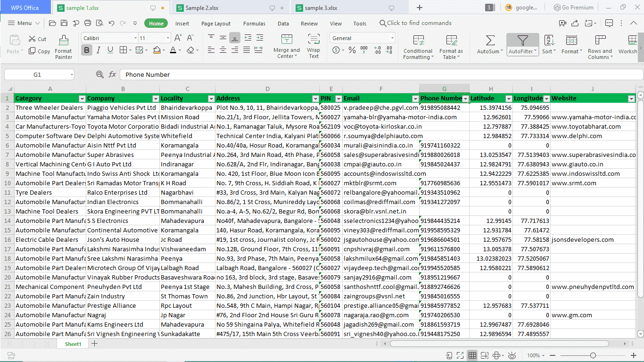The image size is (644, 362).
Task: Open Print Preview from quick toolbar
Action: [99, 23]
